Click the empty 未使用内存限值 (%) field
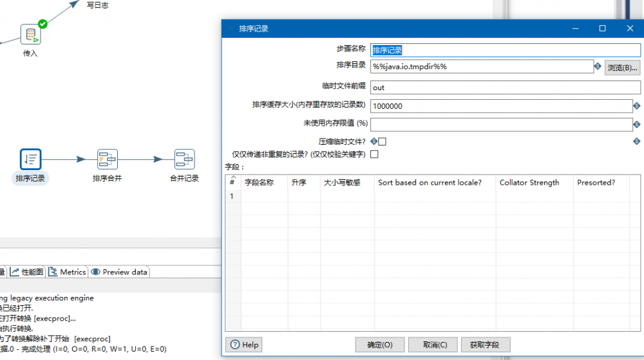 501,124
